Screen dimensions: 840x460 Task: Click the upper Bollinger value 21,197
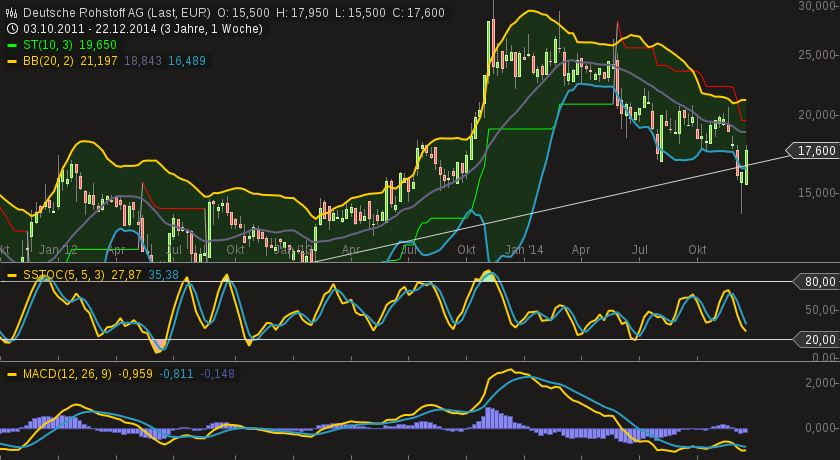99,61
